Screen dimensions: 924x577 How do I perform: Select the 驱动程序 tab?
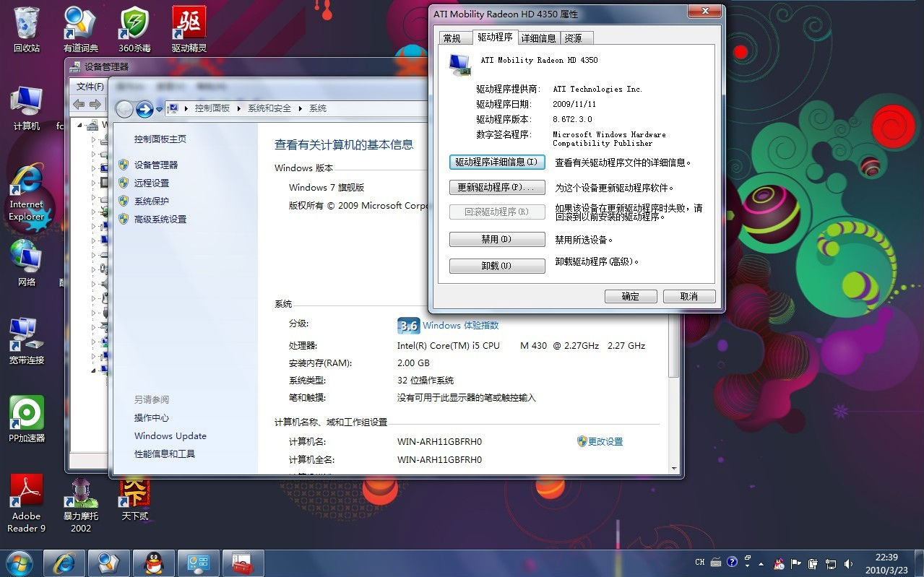(495, 37)
